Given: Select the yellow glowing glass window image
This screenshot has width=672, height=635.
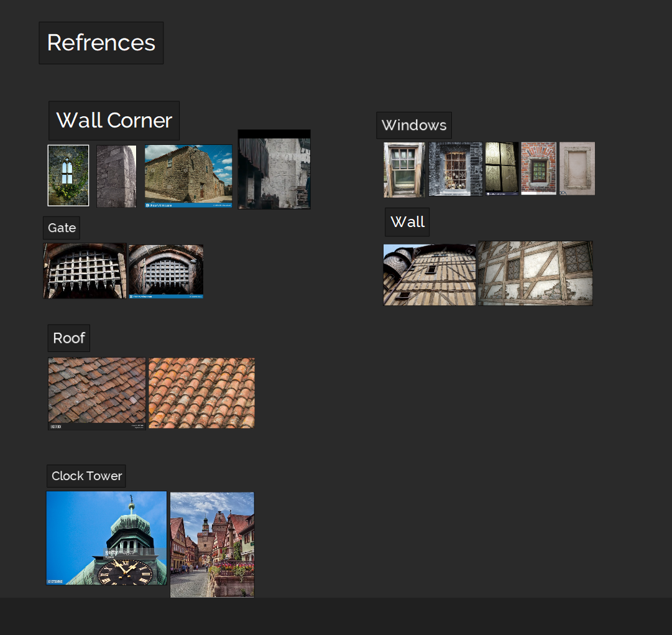Looking at the screenshot, I should [x=502, y=169].
